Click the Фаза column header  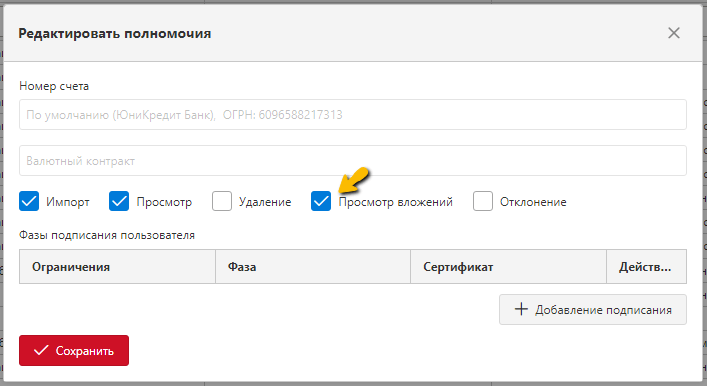tap(313, 267)
